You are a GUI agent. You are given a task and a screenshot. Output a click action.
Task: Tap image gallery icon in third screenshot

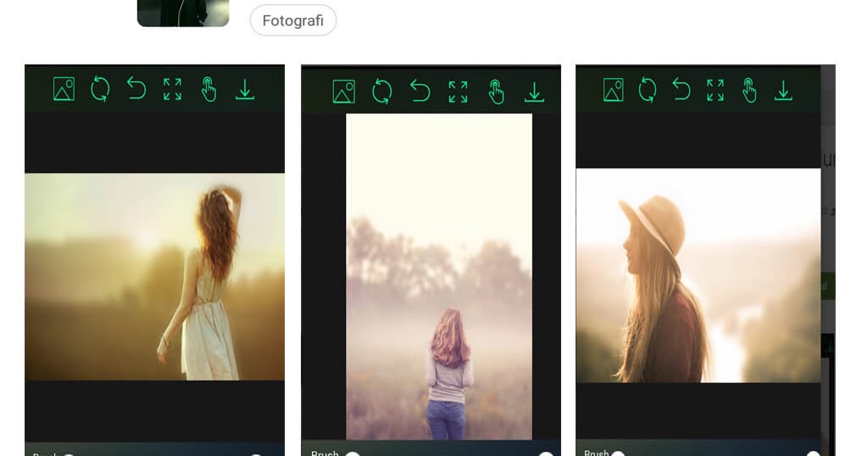pyautogui.click(x=614, y=90)
